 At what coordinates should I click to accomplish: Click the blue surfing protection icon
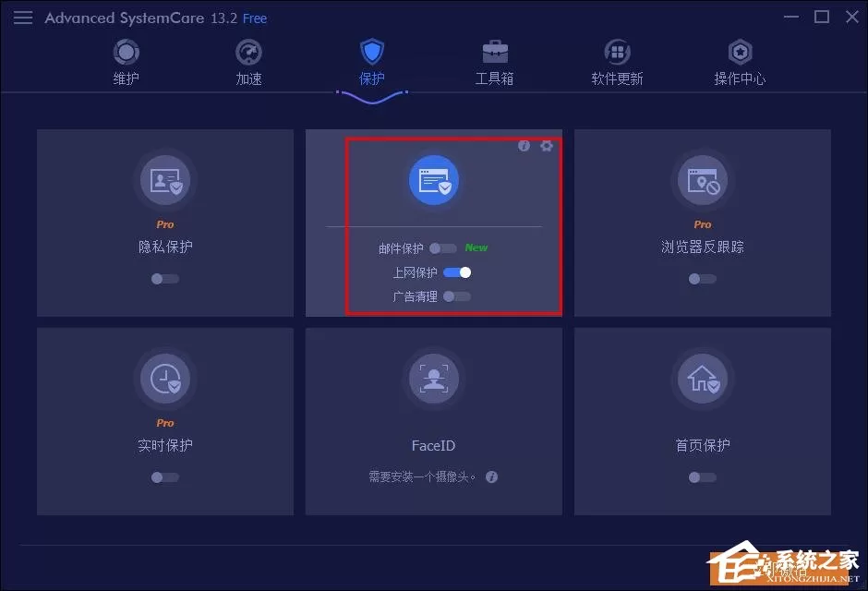tap(434, 180)
